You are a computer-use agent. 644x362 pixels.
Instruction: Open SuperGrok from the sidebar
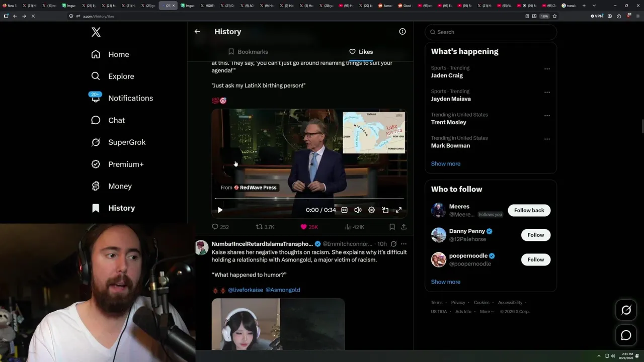pos(118,142)
